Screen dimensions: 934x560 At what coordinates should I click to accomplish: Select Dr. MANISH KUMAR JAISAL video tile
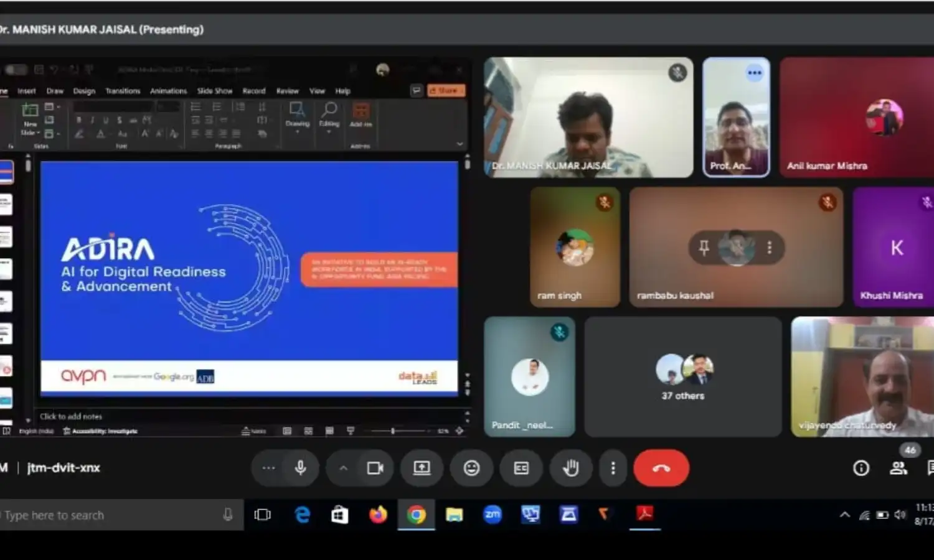pyautogui.click(x=588, y=117)
